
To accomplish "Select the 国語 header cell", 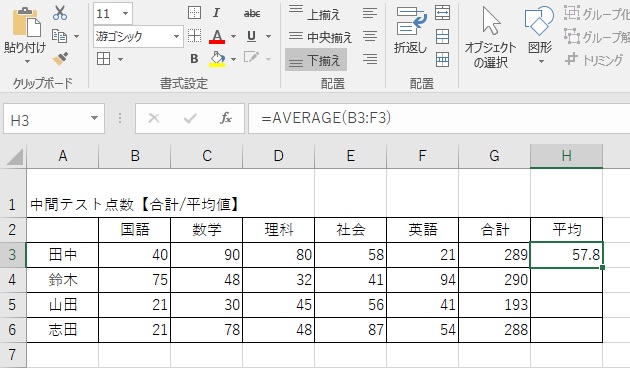I will tap(135, 230).
